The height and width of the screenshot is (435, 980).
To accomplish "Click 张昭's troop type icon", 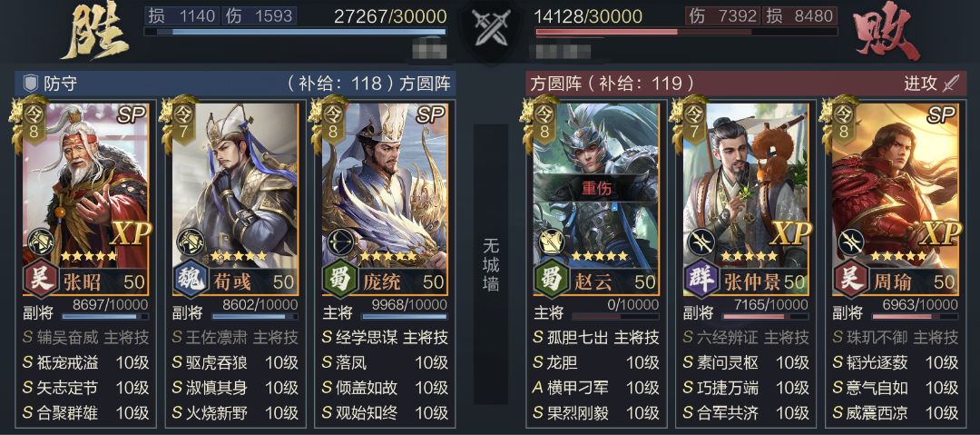I will [41, 241].
